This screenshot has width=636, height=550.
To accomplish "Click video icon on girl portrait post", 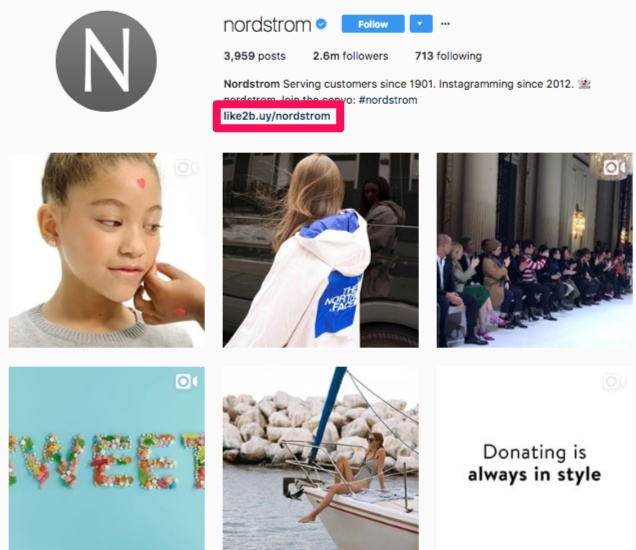I will point(187,168).
